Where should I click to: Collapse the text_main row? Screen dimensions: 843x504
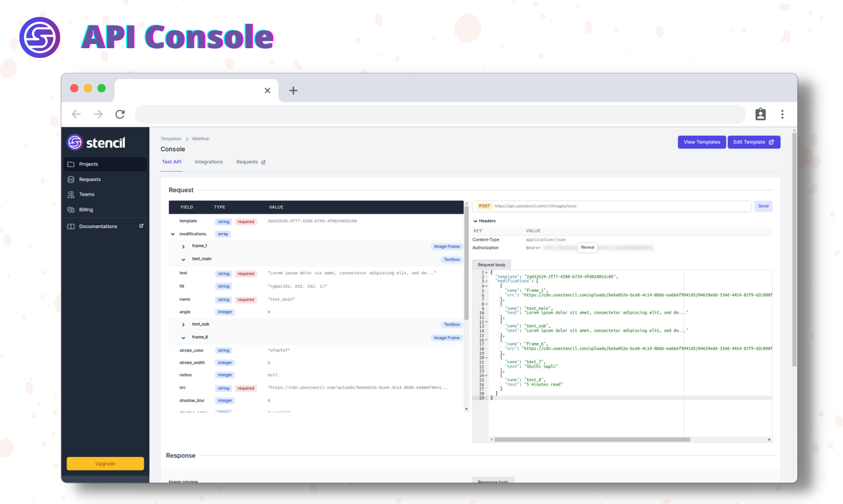click(x=183, y=260)
